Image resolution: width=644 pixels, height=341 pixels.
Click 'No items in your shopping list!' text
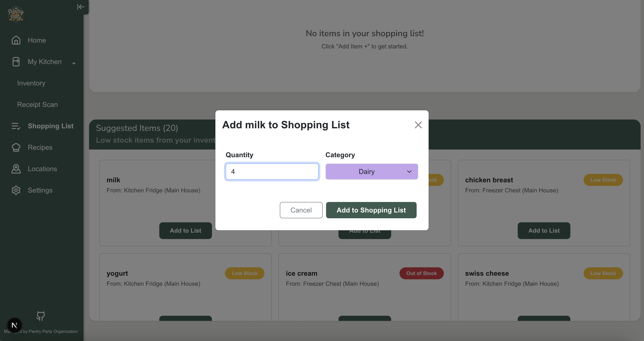pyautogui.click(x=365, y=33)
